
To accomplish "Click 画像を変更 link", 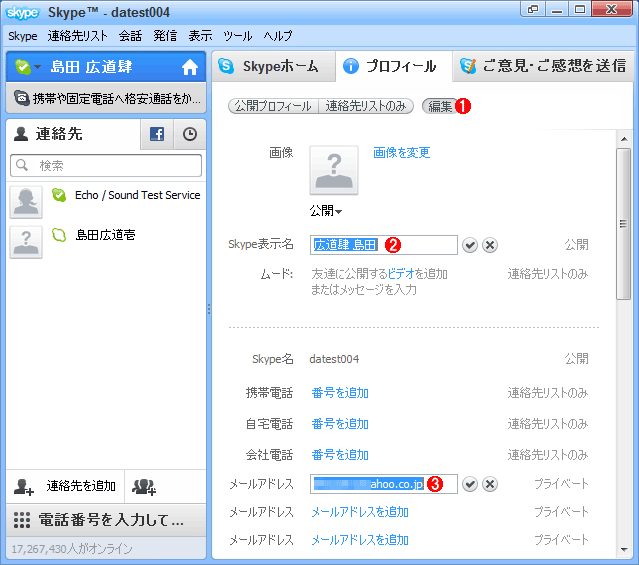I will click(x=402, y=152).
